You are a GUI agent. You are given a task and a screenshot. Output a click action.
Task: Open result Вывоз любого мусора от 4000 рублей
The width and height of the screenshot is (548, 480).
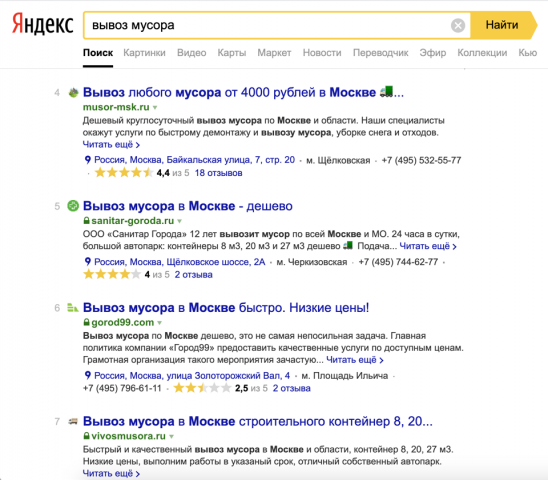[243, 93]
